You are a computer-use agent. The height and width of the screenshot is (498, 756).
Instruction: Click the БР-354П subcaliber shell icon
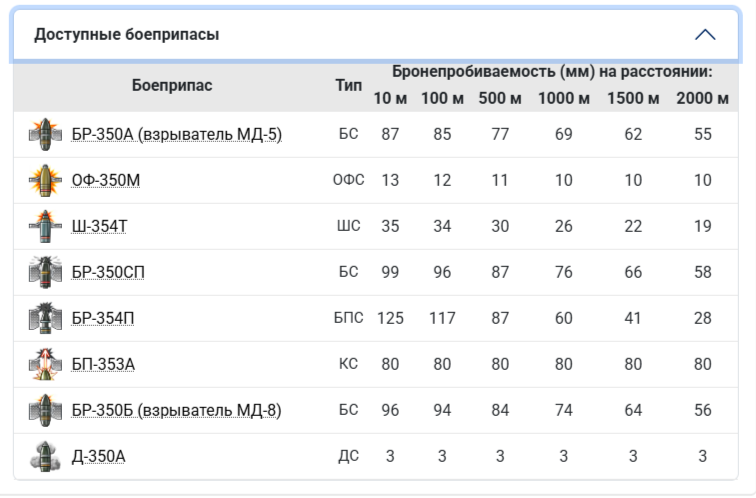[45, 318]
